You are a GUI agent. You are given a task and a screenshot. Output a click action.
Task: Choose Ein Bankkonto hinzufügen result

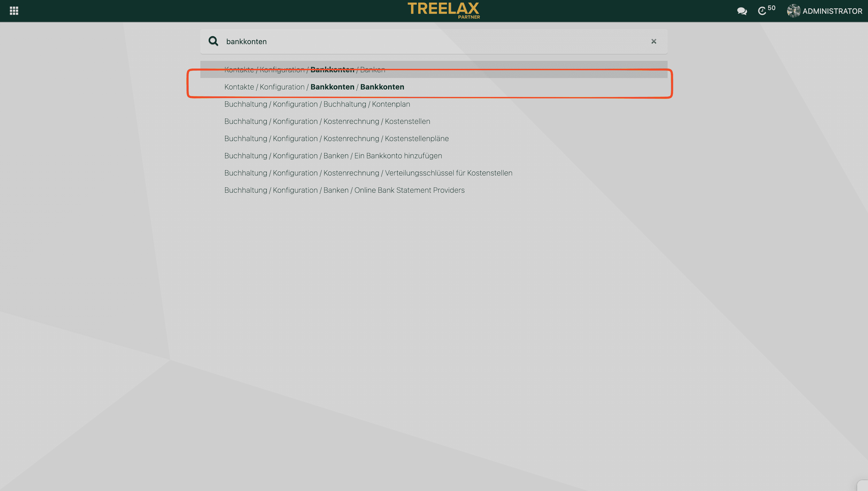[333, 156]
